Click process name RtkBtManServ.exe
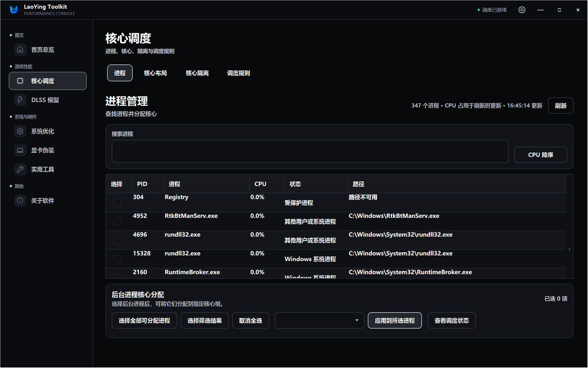The image size is (588, 368). pyautogui.click(x=191, y=216)
